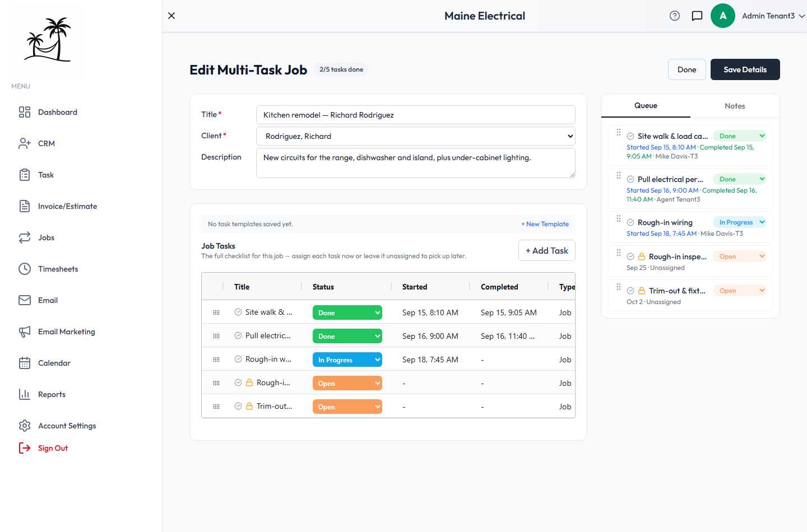Open the chat messages icon

697,16
